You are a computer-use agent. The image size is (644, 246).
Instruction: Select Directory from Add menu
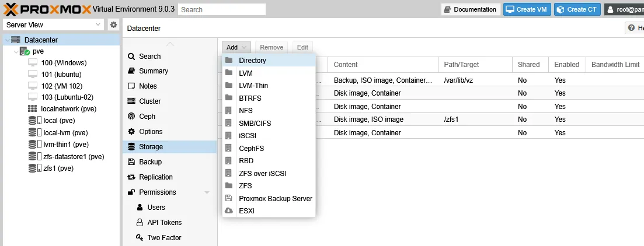coord(269,60)
